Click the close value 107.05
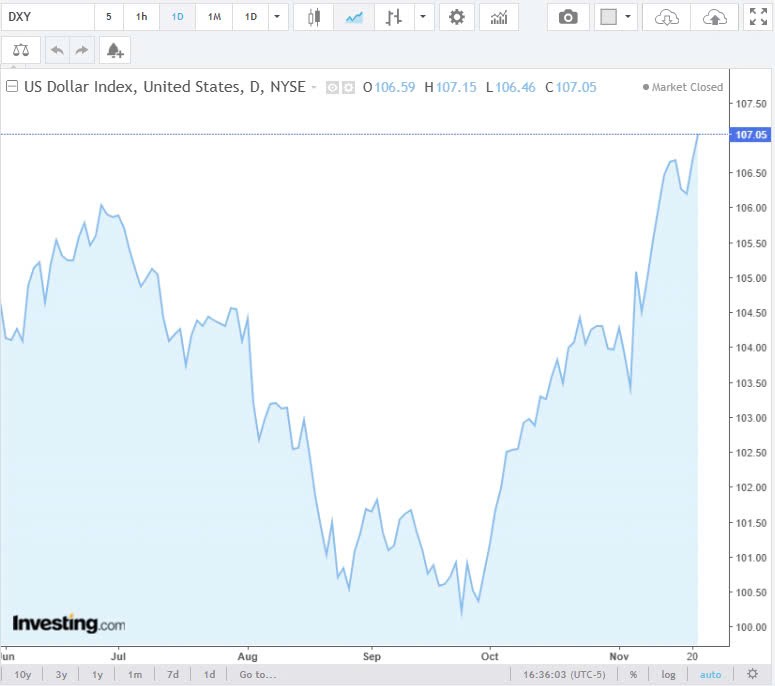Screen dimensions: 775x686 [x=576, y=87]
